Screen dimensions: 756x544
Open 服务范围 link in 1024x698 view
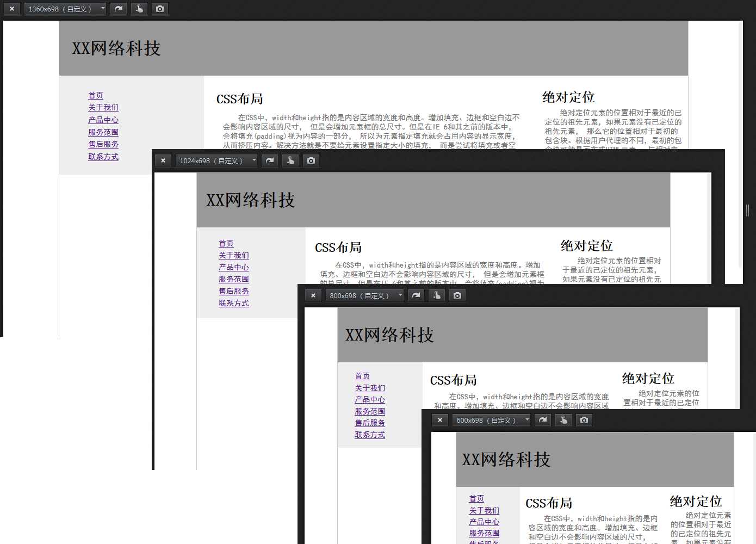click(x=234, y=279)
